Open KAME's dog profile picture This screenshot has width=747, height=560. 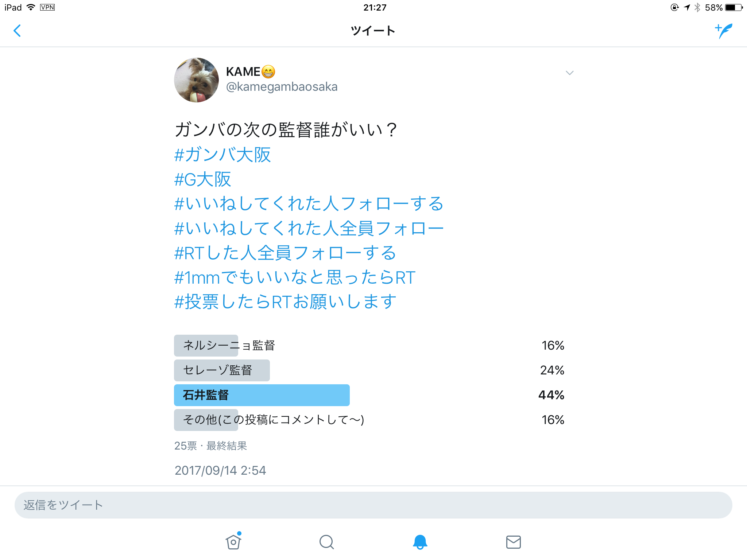(x=197, y=80)
